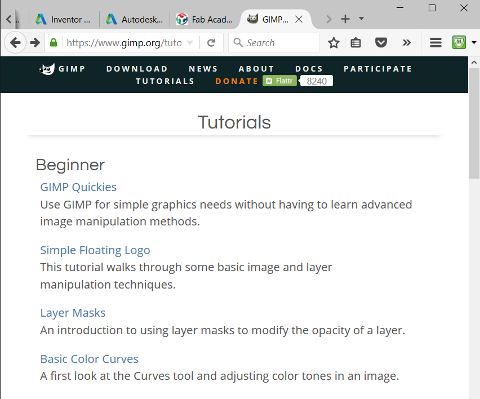Open the dropdown arrow beside the green extension icon

[474, 43]
